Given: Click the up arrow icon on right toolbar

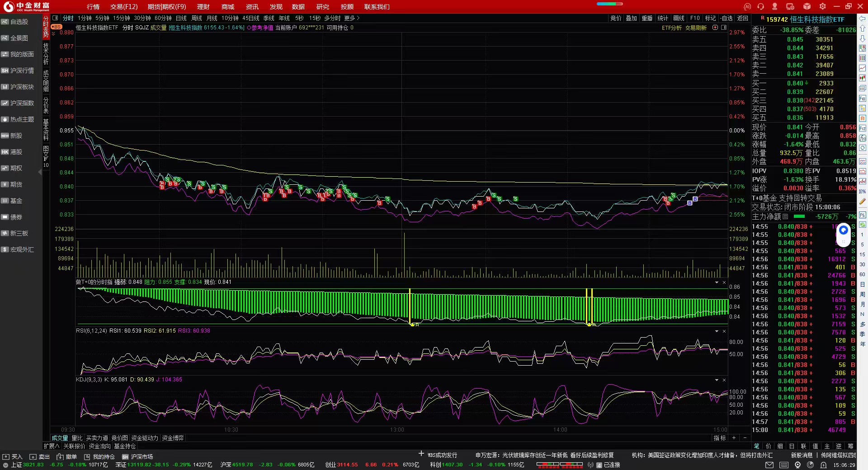Looking at the screenshot, I should click(x=863, y=28).
